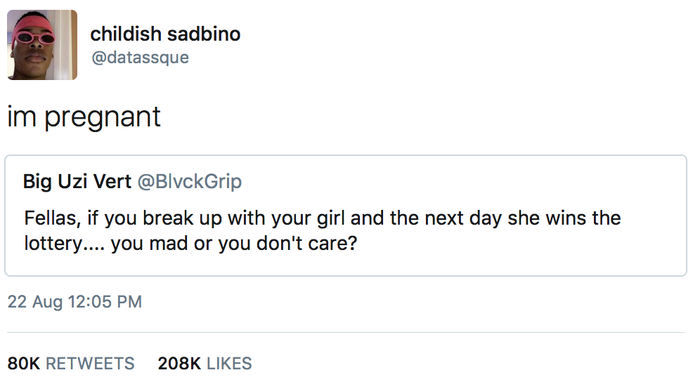This screenshot has height=389, width=700.
Task: Click the Big Uzi Vert author name
Action: pyautogui.click(x=77, y=181)
